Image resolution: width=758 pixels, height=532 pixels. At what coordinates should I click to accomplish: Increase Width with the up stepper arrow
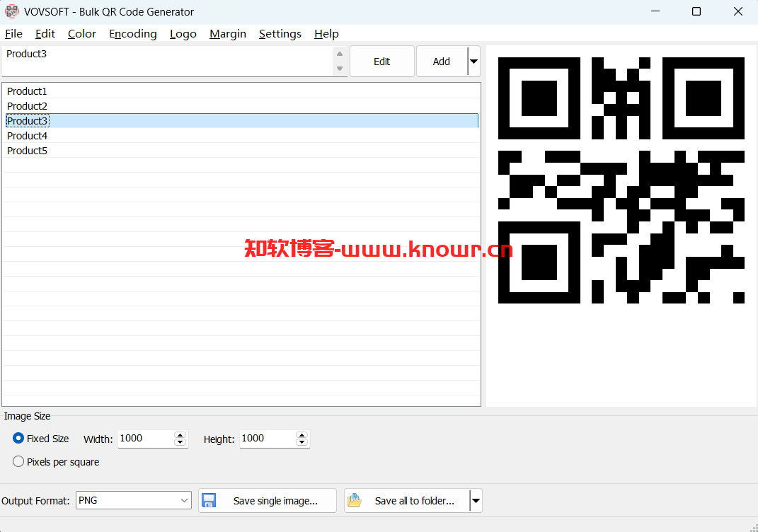click(x=180, y=435)
